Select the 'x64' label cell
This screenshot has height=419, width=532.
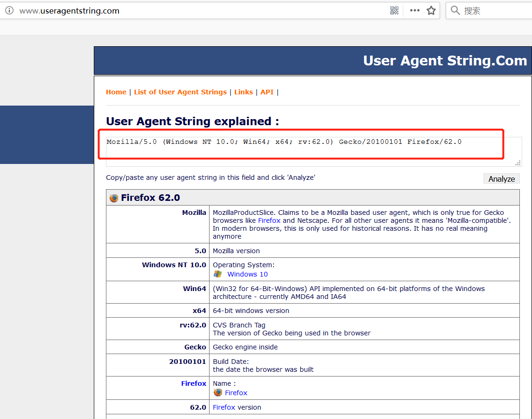click(158, 310)
